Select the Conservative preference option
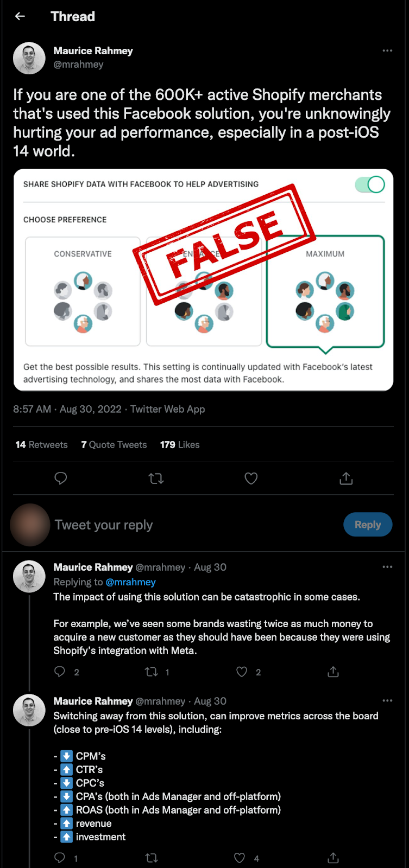The width and height of the screenshot is (409, 868). click(83, 291)
